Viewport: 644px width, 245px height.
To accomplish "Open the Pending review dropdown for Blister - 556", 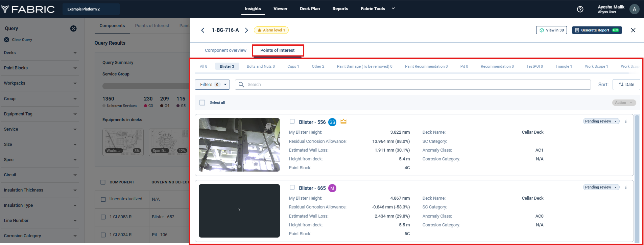I will click(x=601, y=121).
